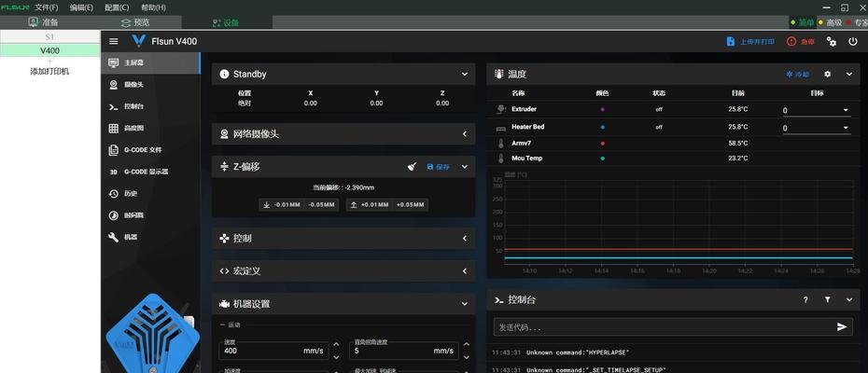Select 专家 expert mode
This screenshot has width=868, height=373.
tap(858, 22)
